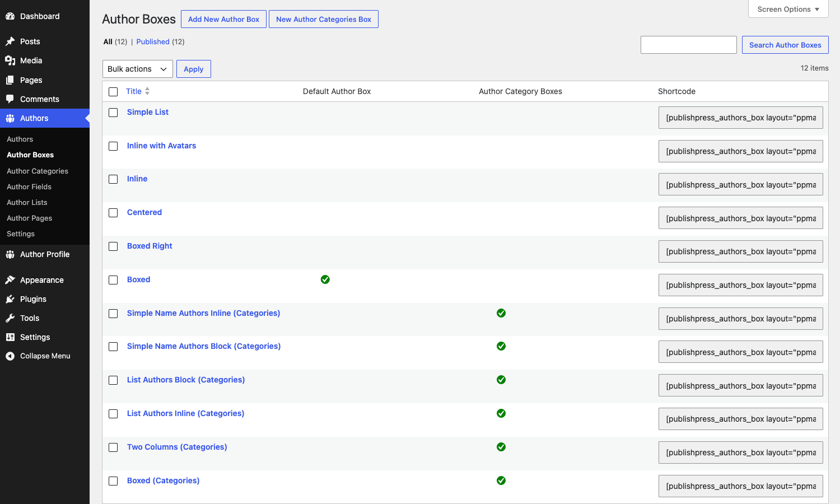This screenshot has width=840, height=504.
Task: Click the Media library icon
Action: 10,60
